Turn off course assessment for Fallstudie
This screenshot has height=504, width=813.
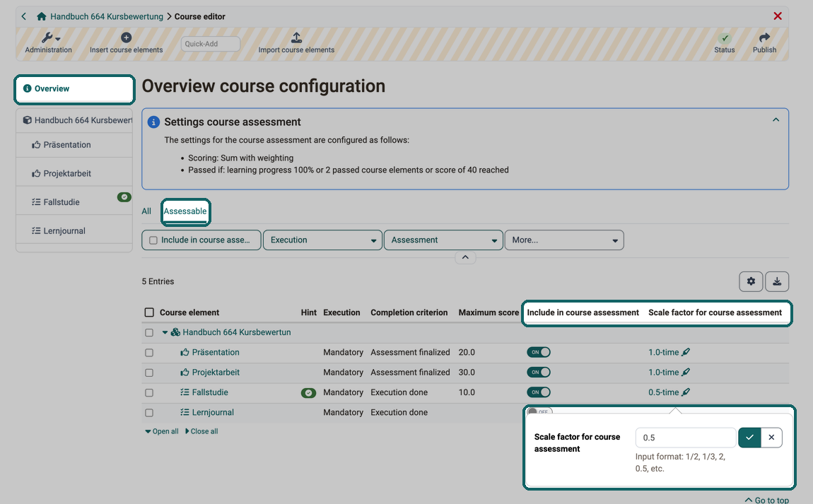[539, 392]
